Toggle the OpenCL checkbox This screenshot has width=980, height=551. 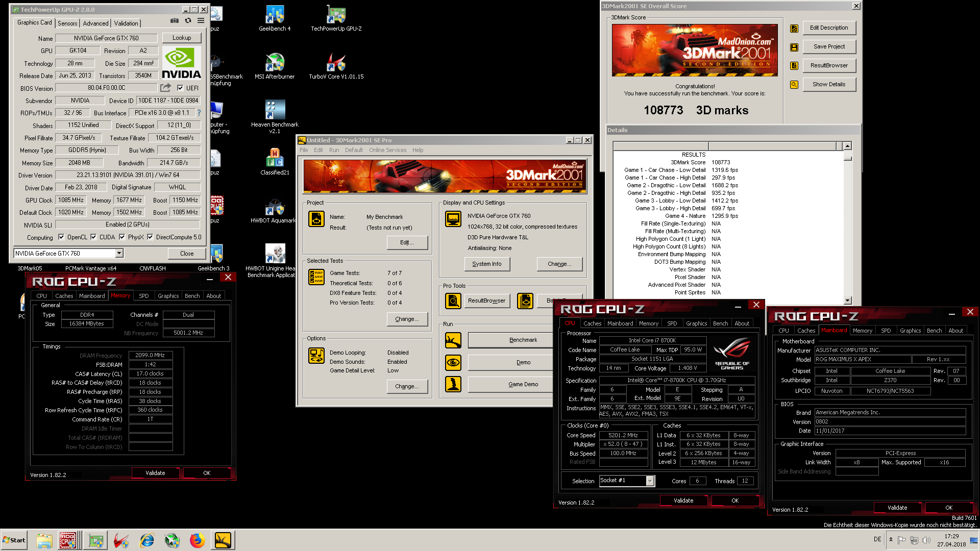pyautogui.click(x=61, y=237)
